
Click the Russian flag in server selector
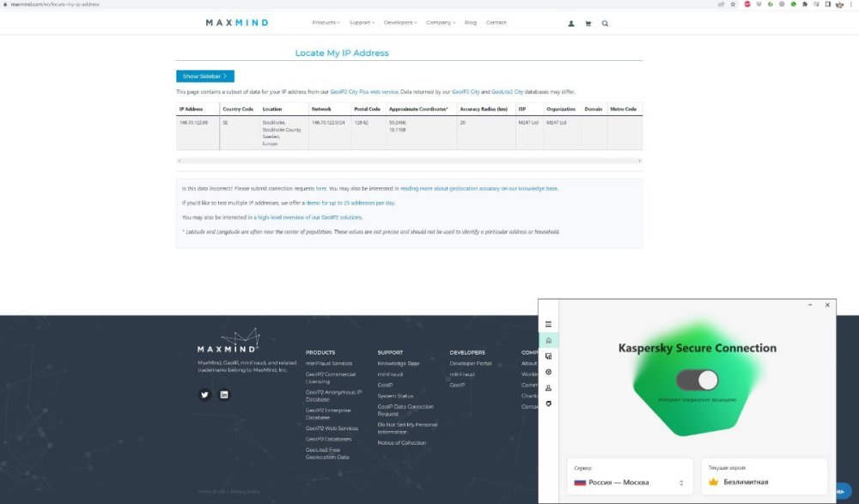[x=580, y=483]
